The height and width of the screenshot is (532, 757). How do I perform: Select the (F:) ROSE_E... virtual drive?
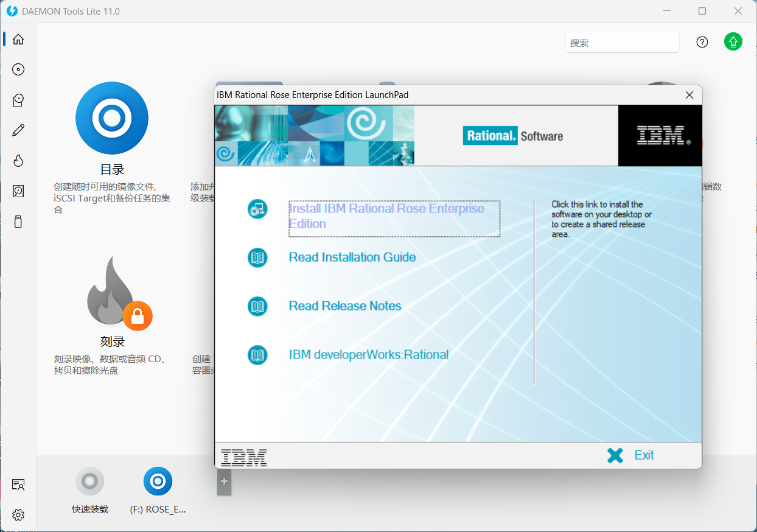tap(158, 481)
